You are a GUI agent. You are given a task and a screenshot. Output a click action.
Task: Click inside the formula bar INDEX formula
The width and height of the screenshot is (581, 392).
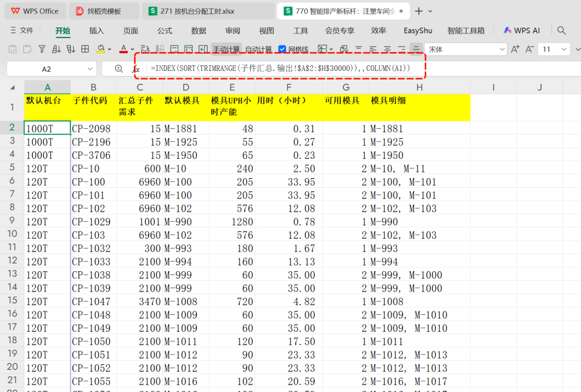pos(280,68)
